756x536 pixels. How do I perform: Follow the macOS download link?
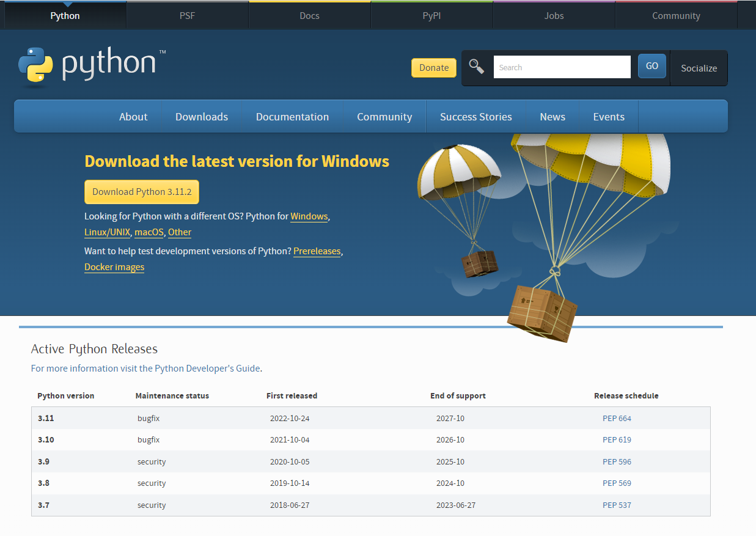pyautogui.click(x=149, y=232)
